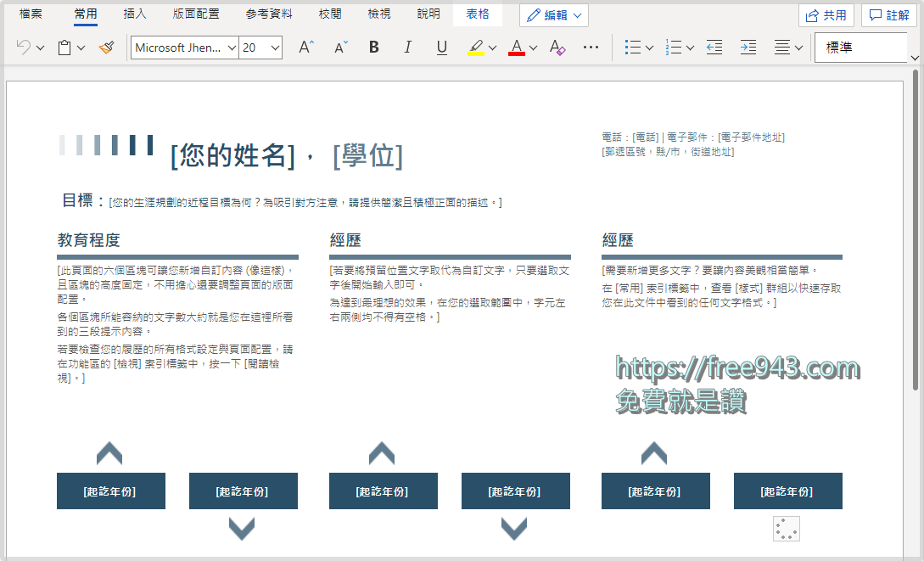This screenshot has height=561, width=924.
Task: Toggle bold formatting
Action: (x=373, y=48)
